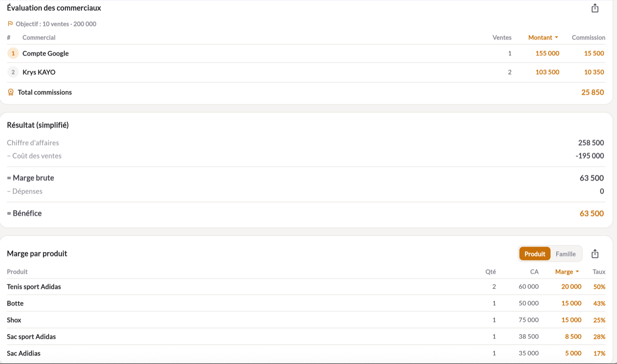Open Krys KAYO commercial row
Viewport: 617px width, 364px height.
pyautogui.click(x=306, y=72)
